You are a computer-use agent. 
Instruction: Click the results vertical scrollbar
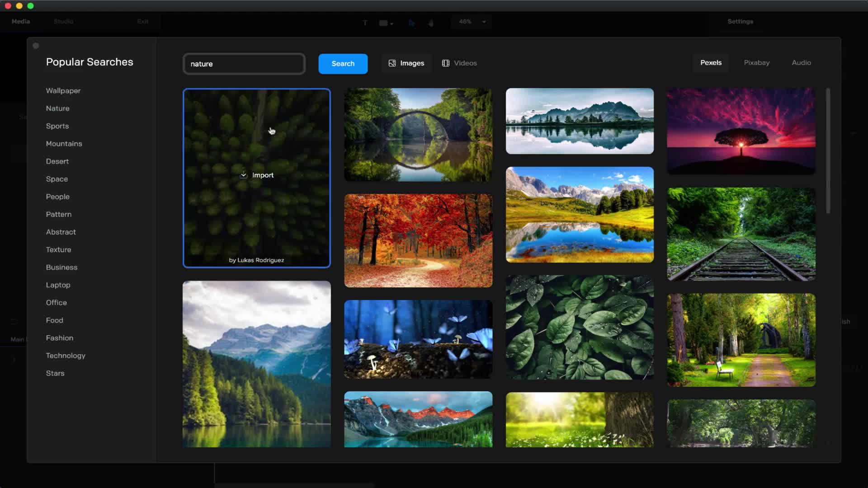pos(828,151)
